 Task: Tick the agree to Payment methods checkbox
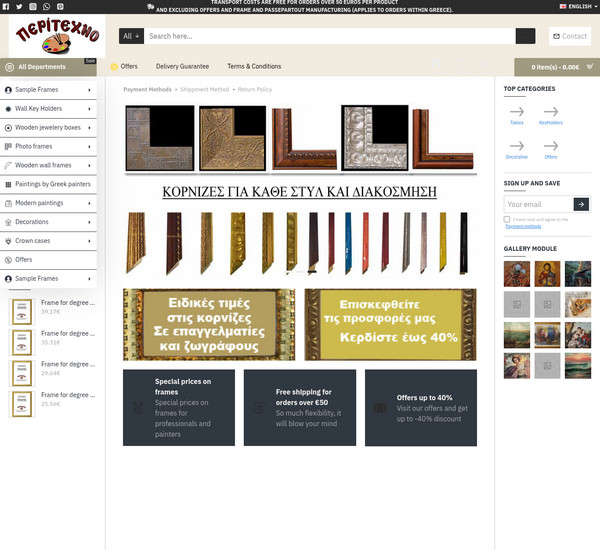tap(507, 219)
